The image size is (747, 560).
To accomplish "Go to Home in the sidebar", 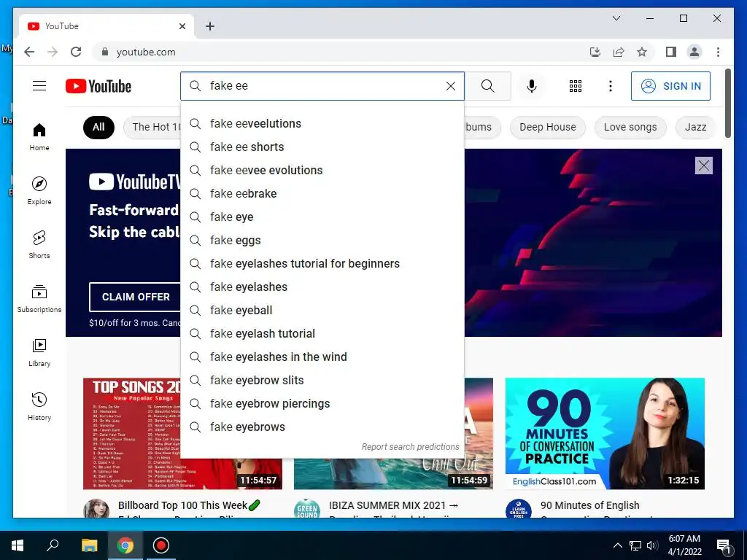I will pos(39,137).
